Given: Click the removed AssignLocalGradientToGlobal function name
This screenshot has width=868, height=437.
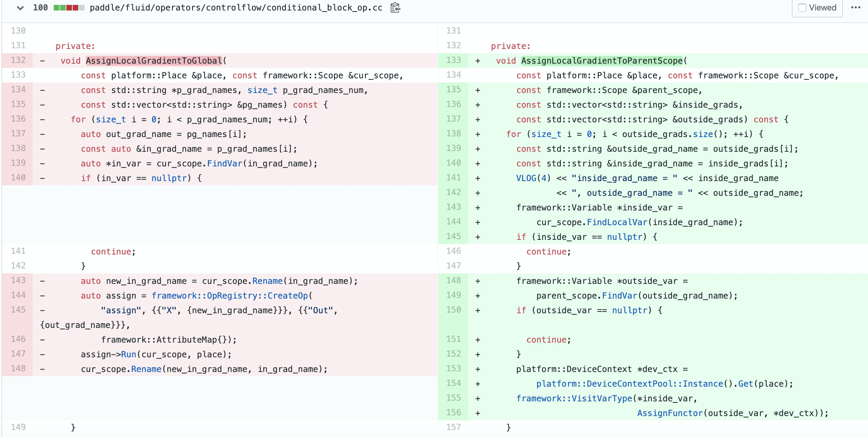Looking at the screenshot, I should 154,61.
